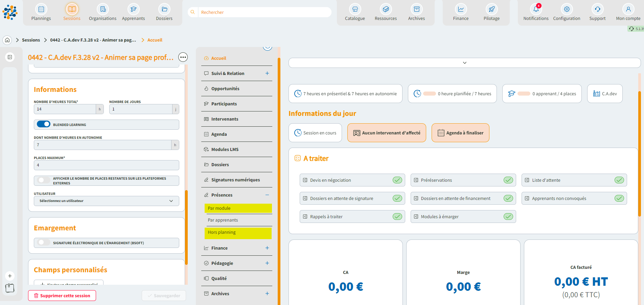
Task: Open the Utilisateur selection dropdown
Action: [106, 201]
